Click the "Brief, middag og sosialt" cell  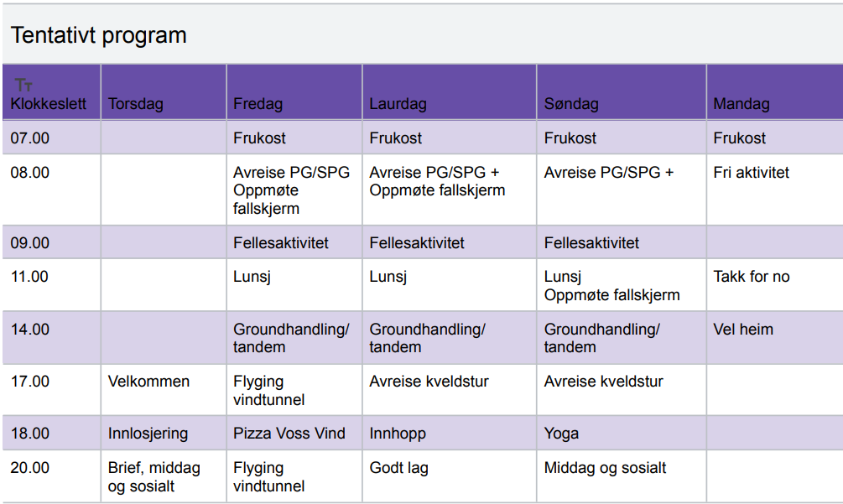[154, 476]
